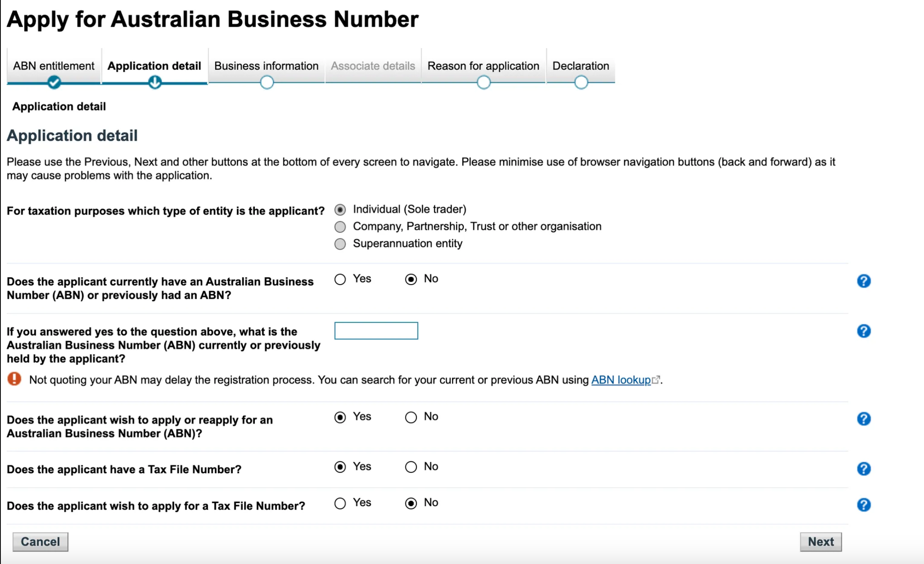Choose No for having a Tax File Number
Screen dimensions: 924x564
pyautogui.click(x=411, y=467)
